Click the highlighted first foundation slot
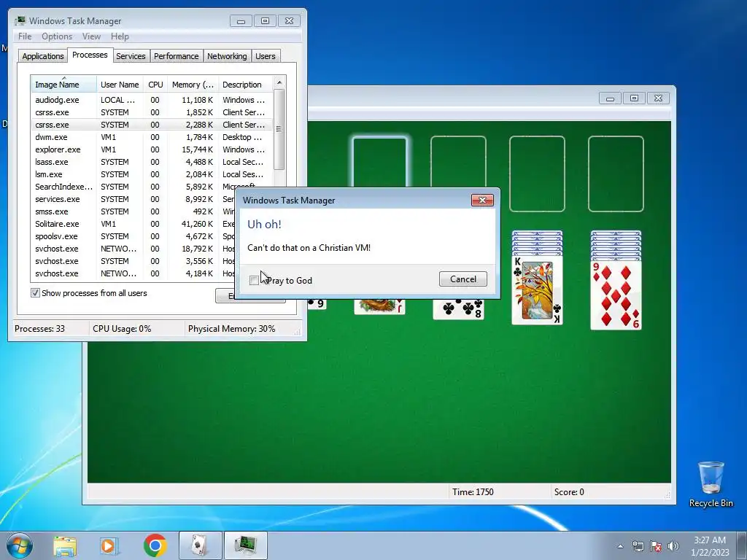The image size is (747, 560). 379,162
